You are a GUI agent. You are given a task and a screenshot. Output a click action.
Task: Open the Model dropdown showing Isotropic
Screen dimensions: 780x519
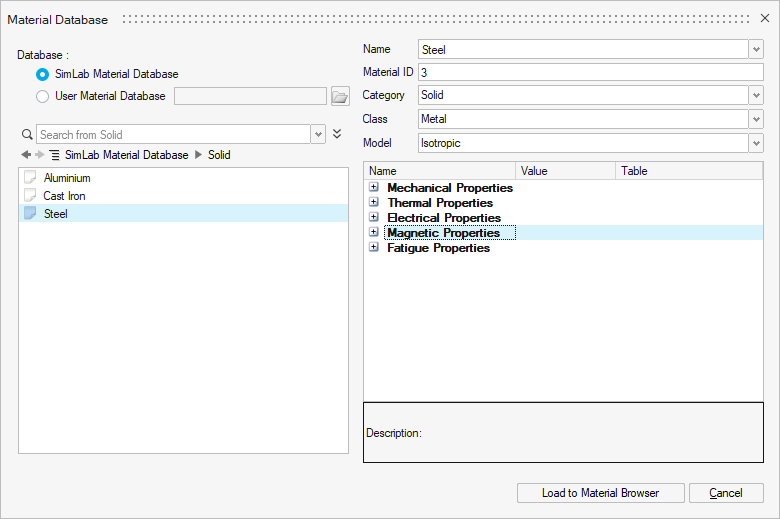[x=755, y=143]
